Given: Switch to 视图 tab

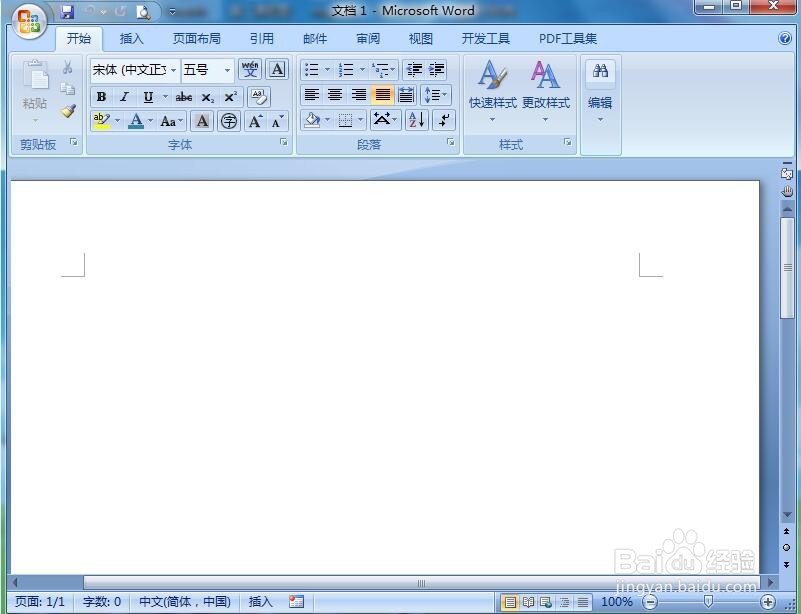Looking at the screenshot, I should [420, 39].
